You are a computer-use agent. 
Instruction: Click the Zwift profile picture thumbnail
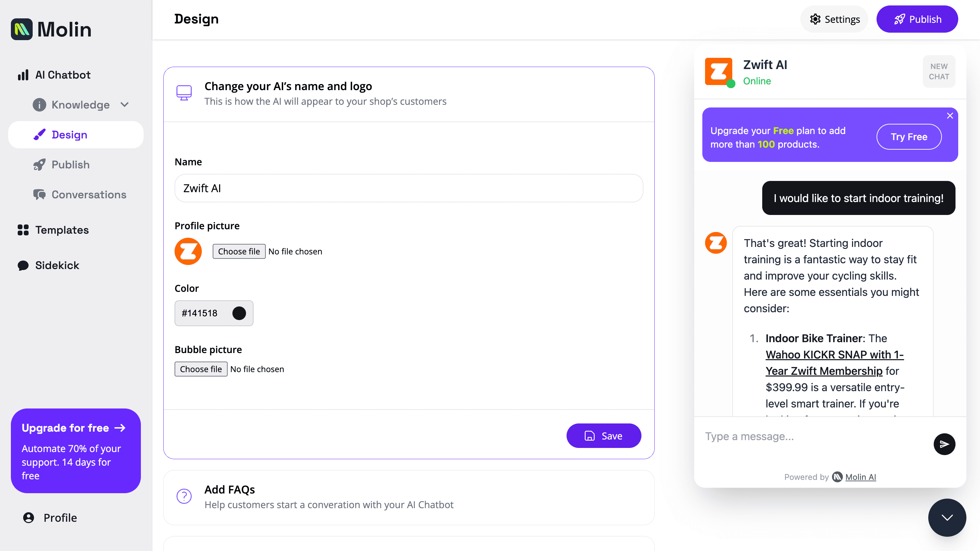click(188, 251)
